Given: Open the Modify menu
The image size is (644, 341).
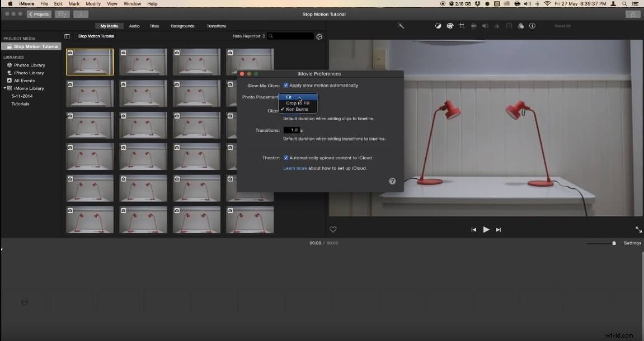Looking at the screenshot, I should coord(93,3).
